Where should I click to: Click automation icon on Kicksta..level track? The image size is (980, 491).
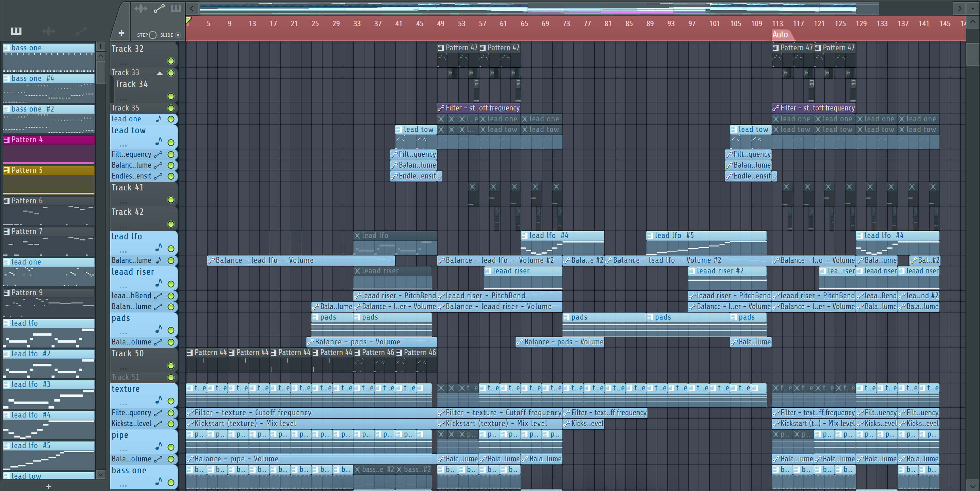158,423
